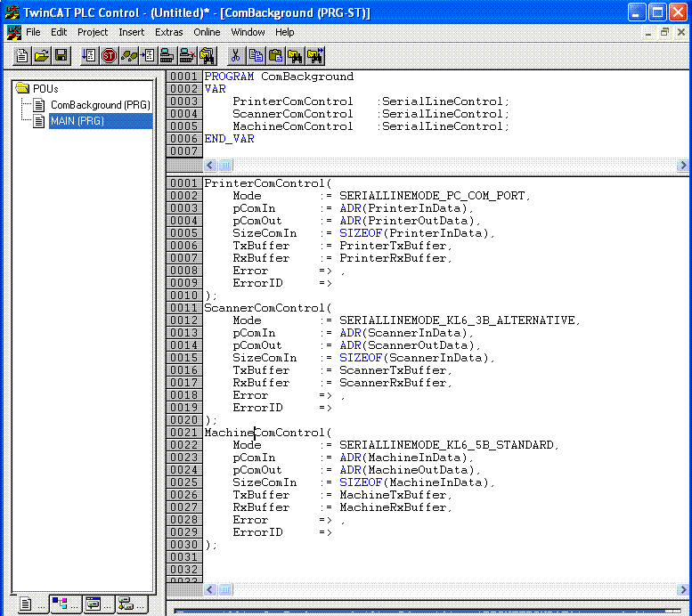This screenshot has height=616, width=692.
Task: Open the Insert menu
Action: [132, 32]
